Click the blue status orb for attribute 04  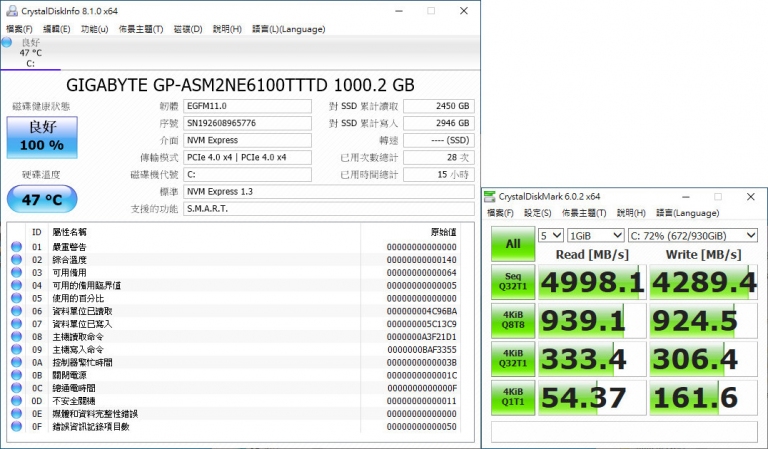(x=17, y=285)
